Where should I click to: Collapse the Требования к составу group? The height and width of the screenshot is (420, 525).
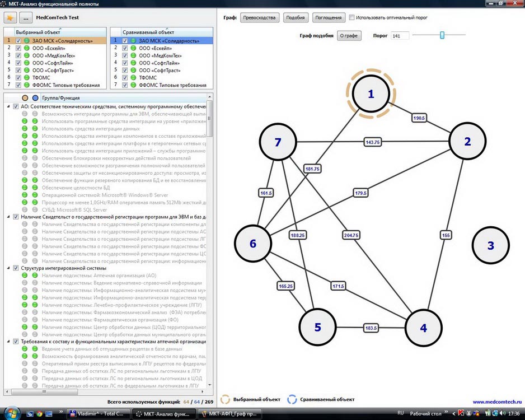point(8,342)
